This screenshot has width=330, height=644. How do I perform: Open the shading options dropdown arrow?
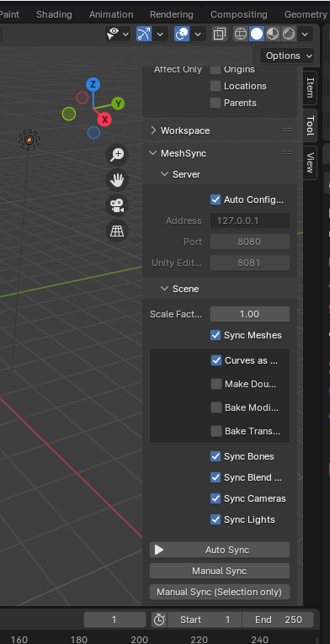pyautogui.click(x=305, y=34)
